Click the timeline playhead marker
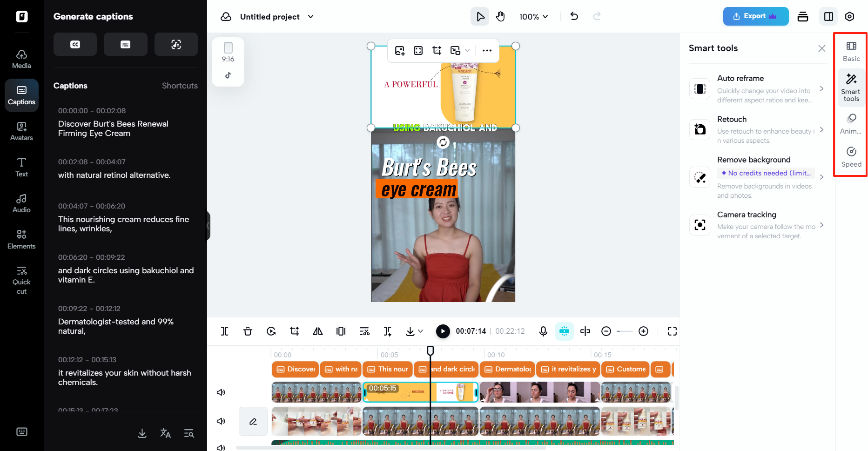This screenshot has width=868, height=451. (431, 350)
